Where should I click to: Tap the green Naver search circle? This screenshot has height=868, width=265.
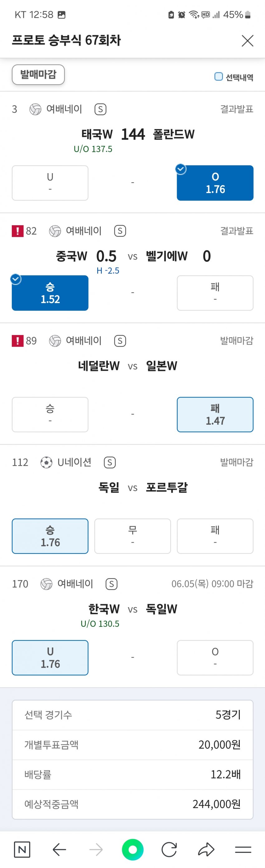pos(133,850)
